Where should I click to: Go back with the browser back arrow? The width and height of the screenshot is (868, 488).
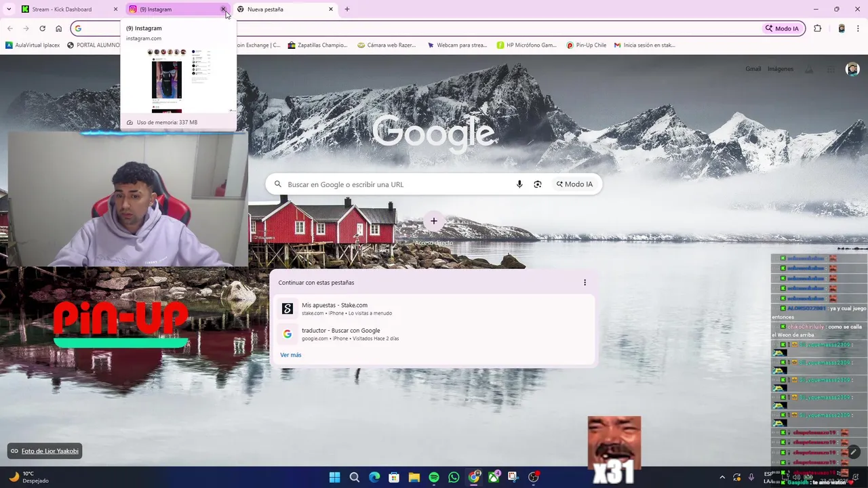[x=10, y=28]
